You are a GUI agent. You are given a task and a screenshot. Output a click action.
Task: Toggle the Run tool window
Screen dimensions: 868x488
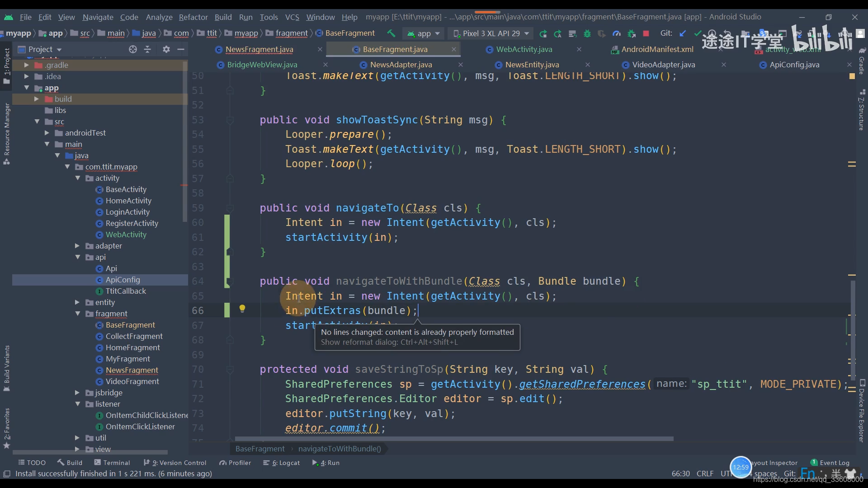tap(325, 463)
